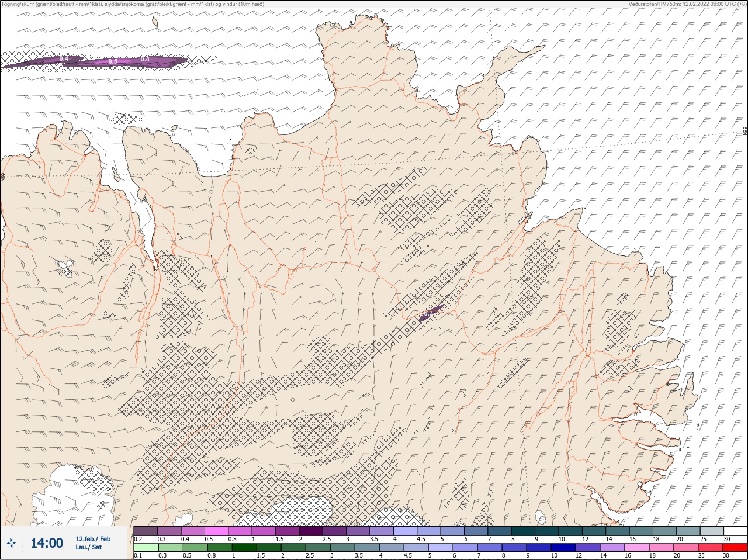Click the small purple precipitation patch mid-map
Viewport: 748px width, 560px height.
click(x=431, y=313)
